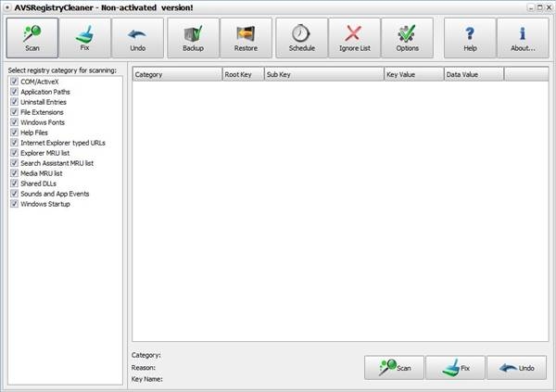Screen dimensions: 556x392
Task: Open the Options settings
Action: pos(408,38)
